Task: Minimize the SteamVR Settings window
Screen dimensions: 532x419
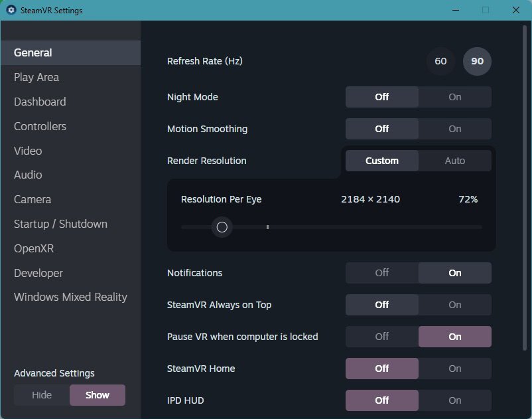Action: tap(456, 10)
